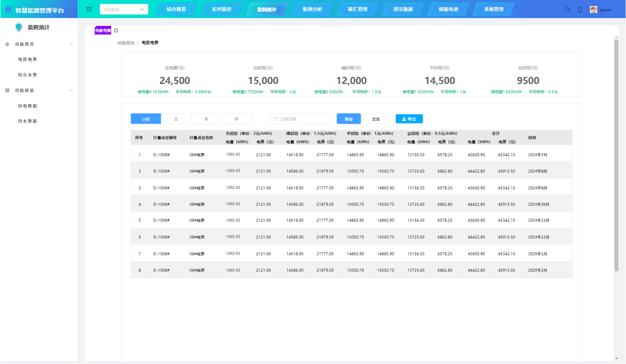Open the 碳汇管理 navigation tab
Screen dimensions: 626x364
pyautogui.click(x=358, y=9)
